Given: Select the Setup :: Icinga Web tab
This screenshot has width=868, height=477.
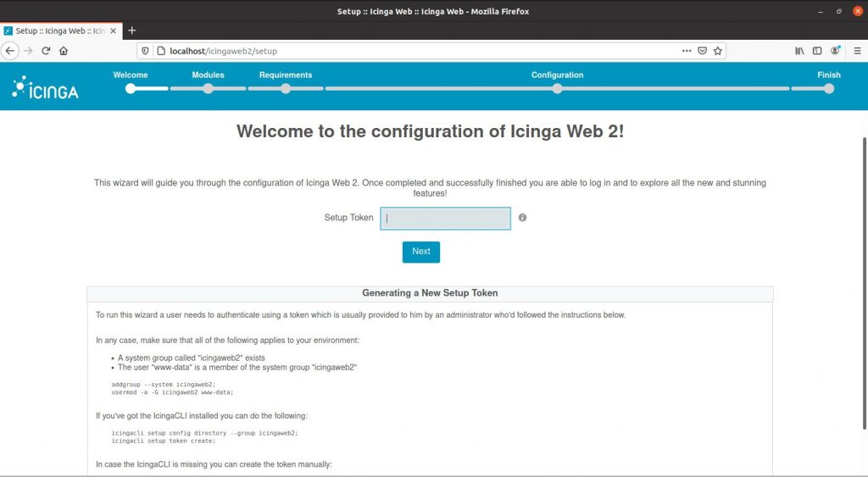Looking at the screenshot, I should coord(61,31).
